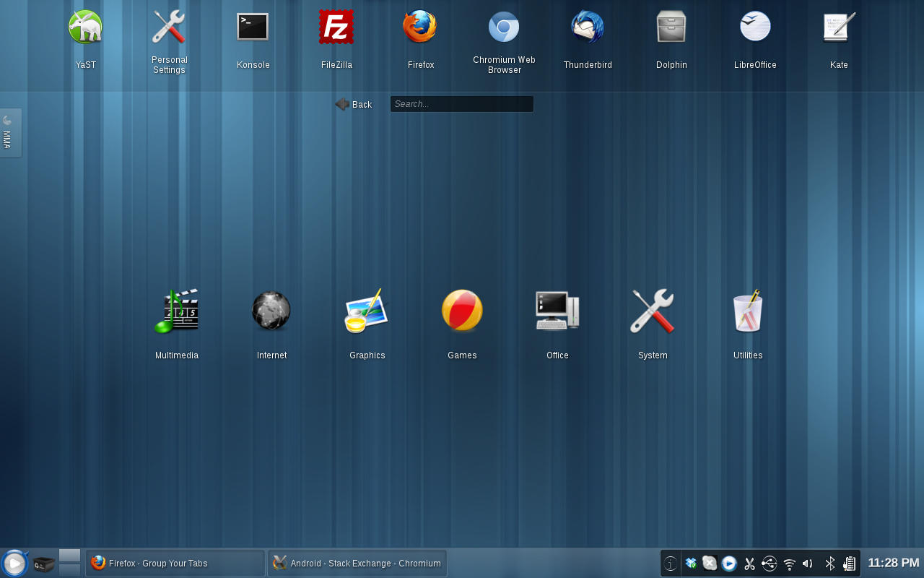Viewport: 924px width, 578px height.
Task: Switch to the Chromium Stack Exchange window
Action: click(x=357, y=563)
